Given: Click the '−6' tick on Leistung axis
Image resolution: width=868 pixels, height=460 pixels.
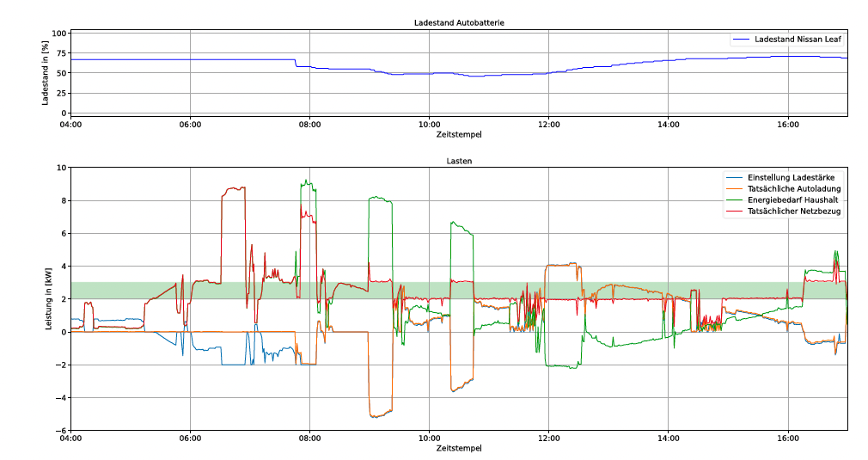Looking at the screenshot, I should (x=61, y=431).
